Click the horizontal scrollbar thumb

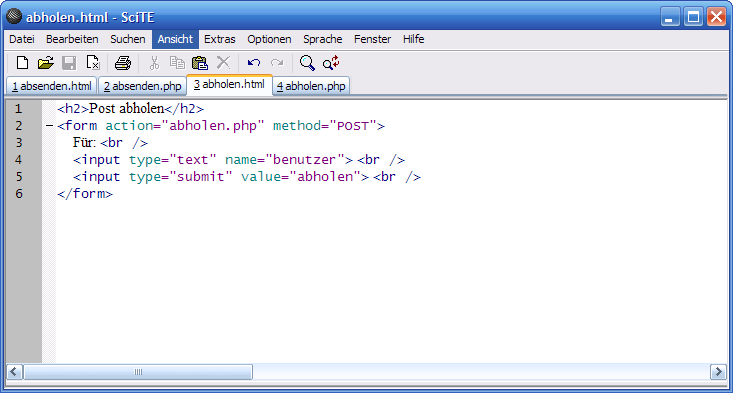(138, 372)
